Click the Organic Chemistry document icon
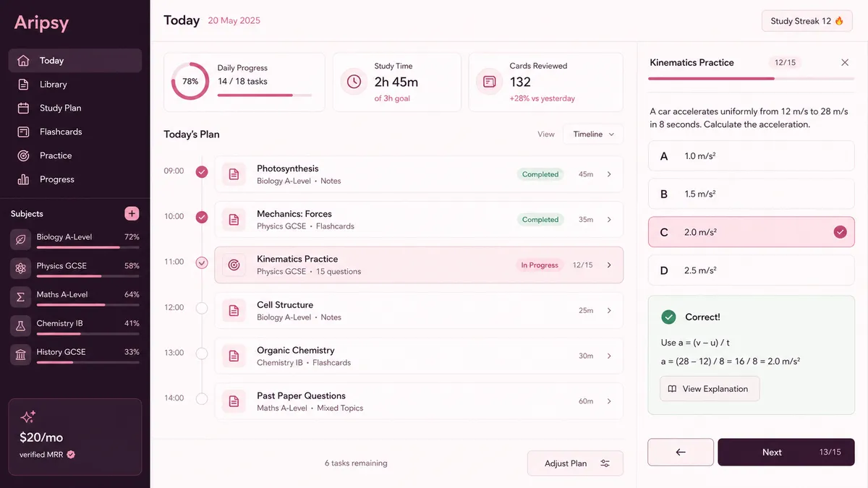 coord(234,356)
